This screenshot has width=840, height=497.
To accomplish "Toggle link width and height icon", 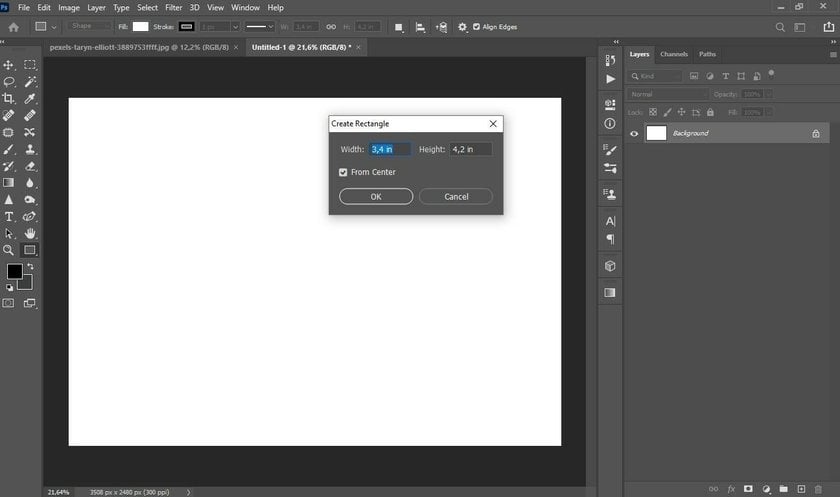I will point(331,27).
